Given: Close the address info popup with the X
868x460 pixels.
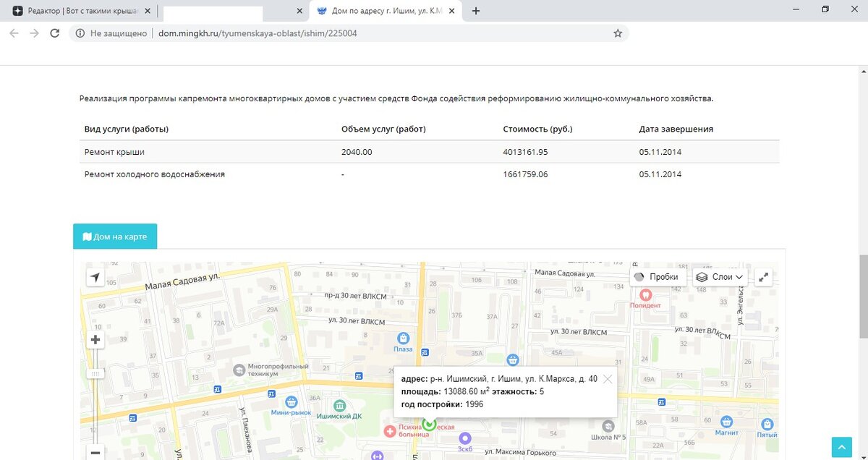Looking at the screenshot, I should 608,378.
